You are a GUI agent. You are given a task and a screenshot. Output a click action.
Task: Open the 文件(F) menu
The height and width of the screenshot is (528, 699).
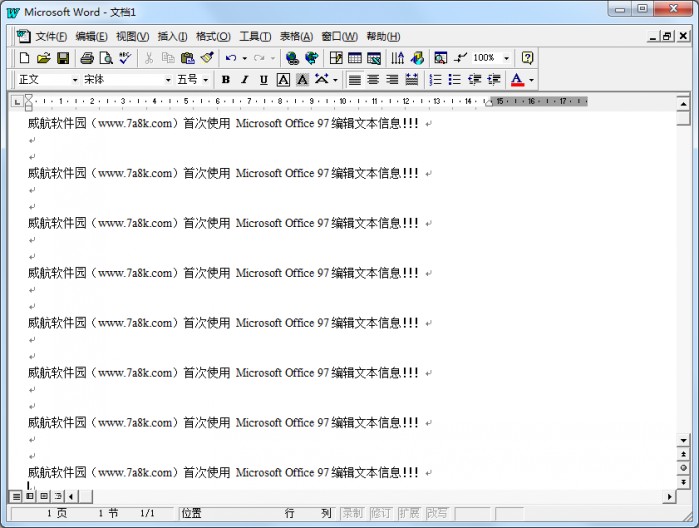pos(51,37)
